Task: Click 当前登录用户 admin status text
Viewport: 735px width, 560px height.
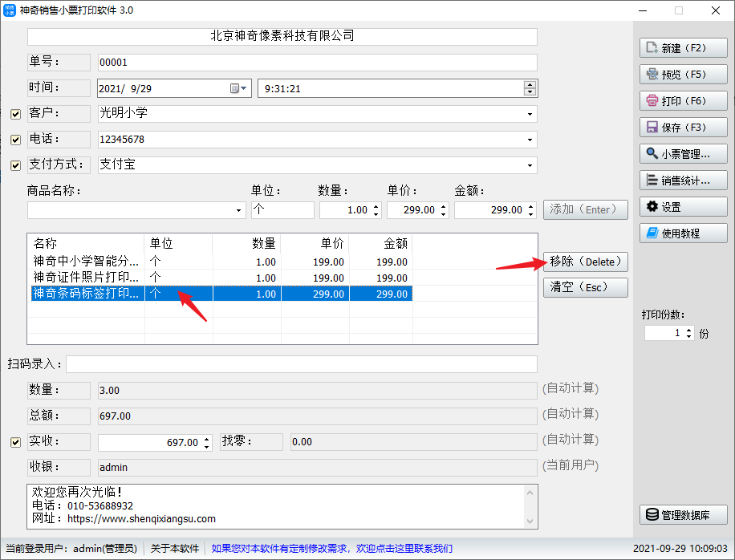Action: click(x=71, y=548)
